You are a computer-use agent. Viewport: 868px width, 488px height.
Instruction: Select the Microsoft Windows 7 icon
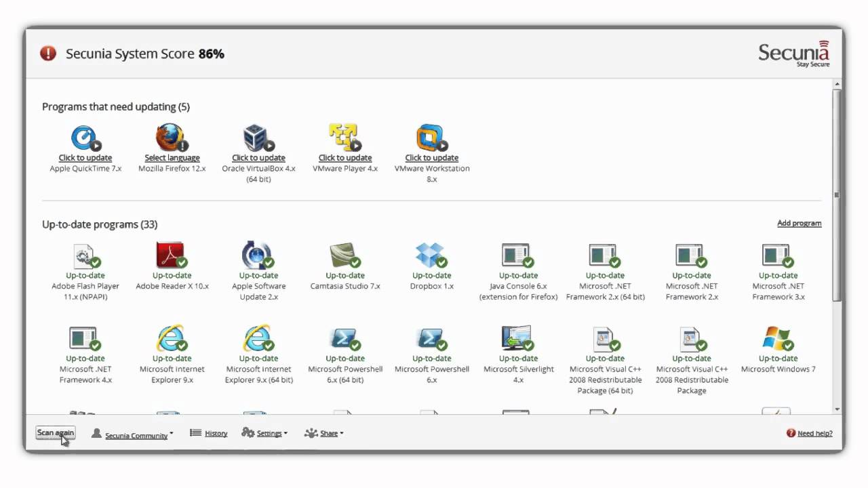point(778,338)
